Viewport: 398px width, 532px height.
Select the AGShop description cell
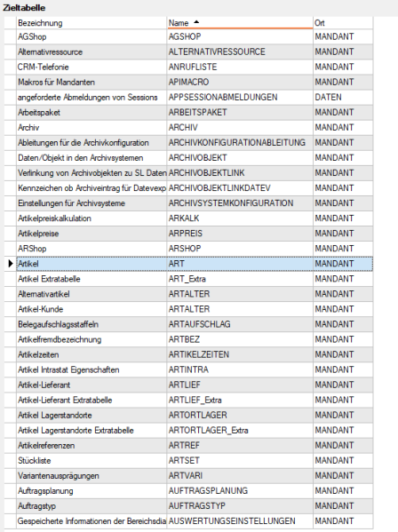[92, 36]
